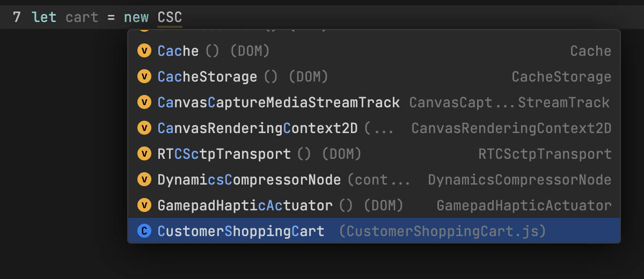Screen dimensions: 644x279
Task: Click the icon next to CanvasRenderingContext2D
Action: pyautogui.click(x=144, y=128)
